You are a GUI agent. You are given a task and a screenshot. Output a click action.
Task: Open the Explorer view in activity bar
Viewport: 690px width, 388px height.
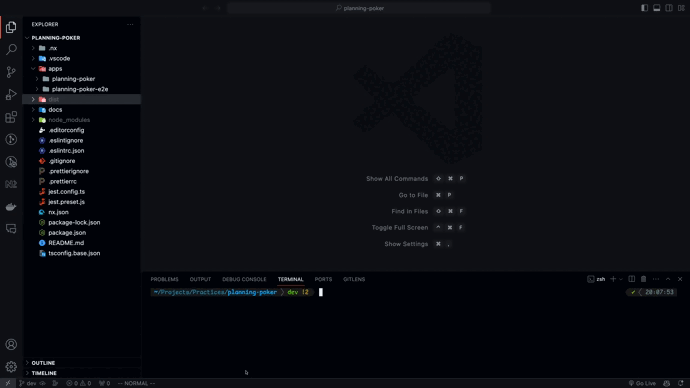[11, 27]
